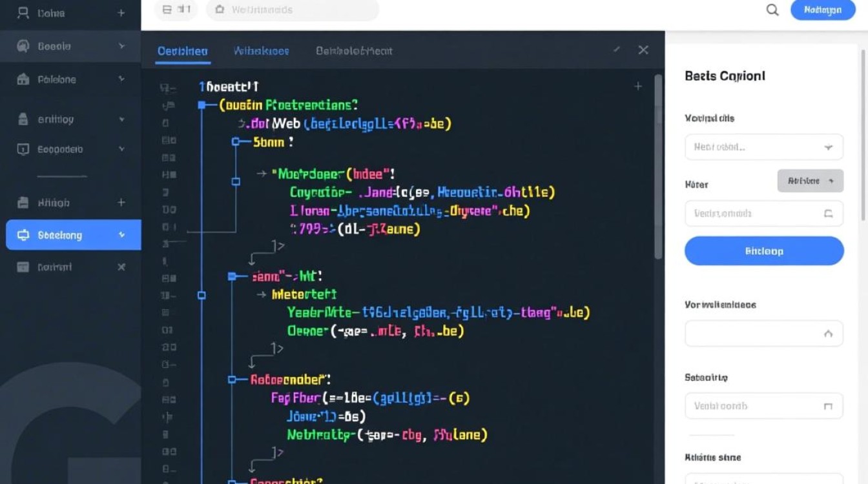This screenshot has height=484, width=868.
Task: Click the magnifier search icon in top bar
Action: [x=772, y=10]
